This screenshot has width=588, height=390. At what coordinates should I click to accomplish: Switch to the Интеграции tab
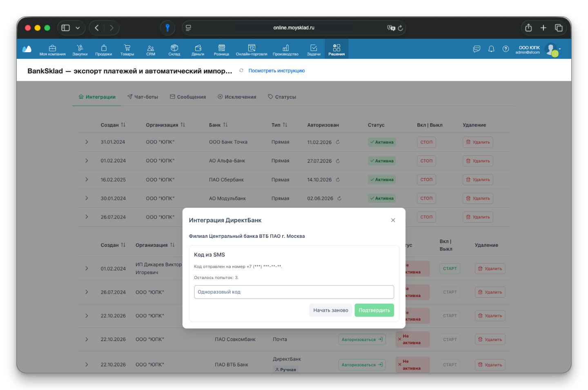tap(97, 97)
